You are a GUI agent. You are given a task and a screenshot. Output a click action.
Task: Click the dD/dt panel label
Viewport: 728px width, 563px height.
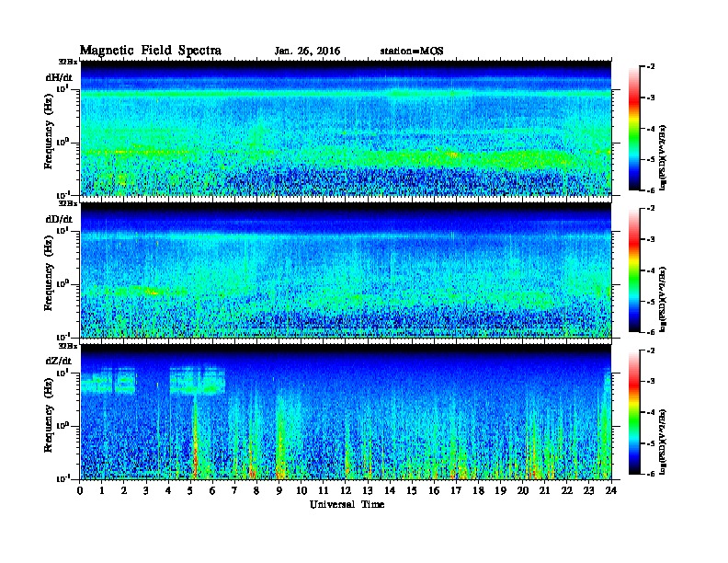[59, 219]
